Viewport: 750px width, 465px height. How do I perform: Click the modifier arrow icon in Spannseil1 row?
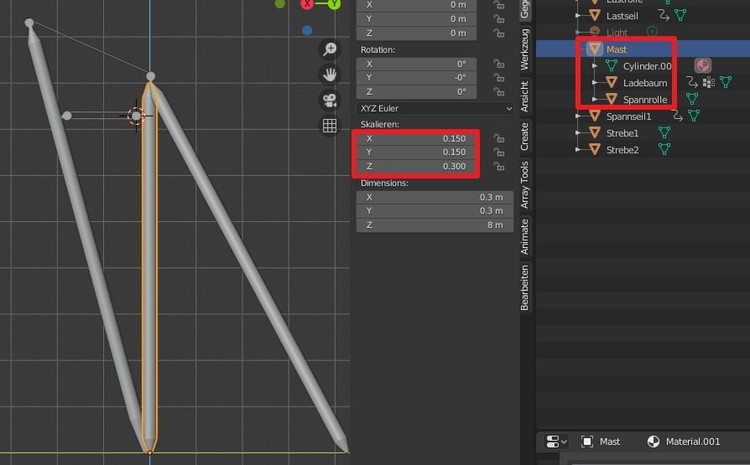(x=677, y=116)
